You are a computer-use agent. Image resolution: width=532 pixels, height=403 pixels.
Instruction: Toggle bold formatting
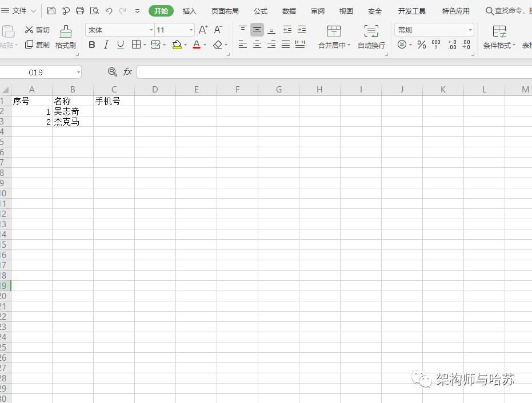pos(91,45)
